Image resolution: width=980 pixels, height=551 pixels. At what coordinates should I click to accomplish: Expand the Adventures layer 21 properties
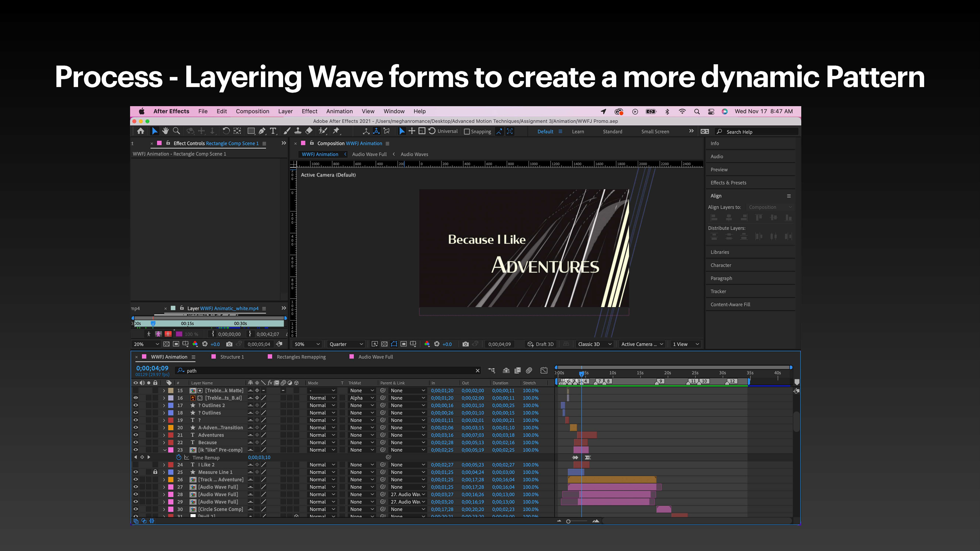tap(164, 435)
